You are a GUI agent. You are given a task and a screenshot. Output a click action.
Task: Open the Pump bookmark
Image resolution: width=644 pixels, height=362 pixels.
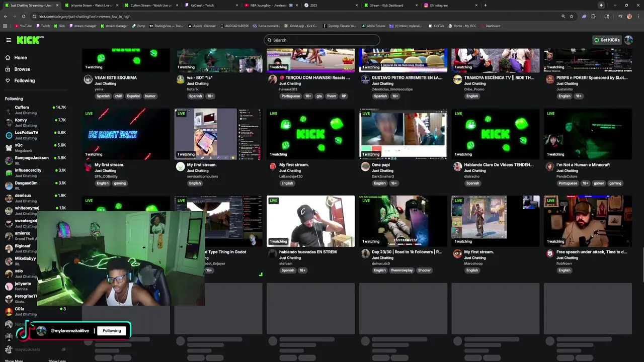click(x=139, y=26)
